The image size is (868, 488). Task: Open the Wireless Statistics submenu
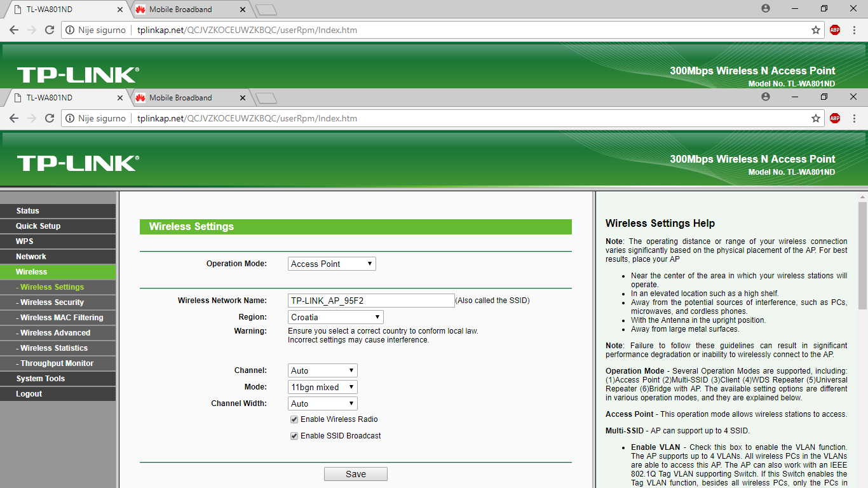pyautogui.click(x=58, y=348)
